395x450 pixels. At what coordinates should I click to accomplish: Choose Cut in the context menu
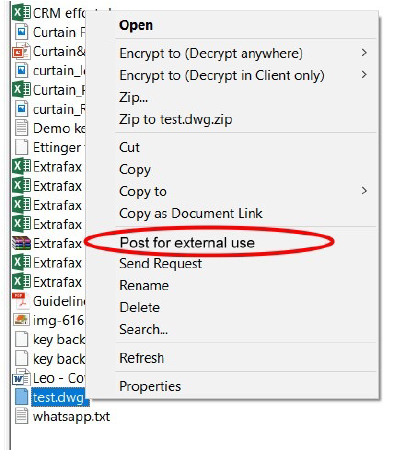click(x=129, y=147)
